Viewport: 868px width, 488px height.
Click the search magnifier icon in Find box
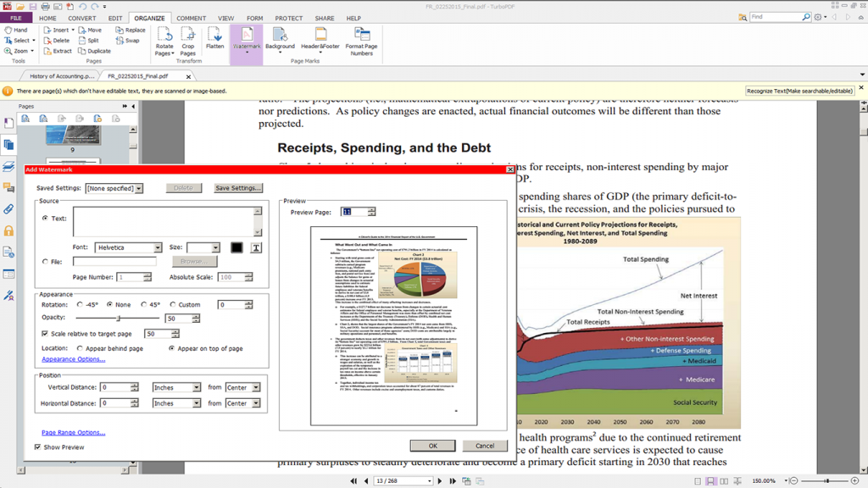coord(807,17)
